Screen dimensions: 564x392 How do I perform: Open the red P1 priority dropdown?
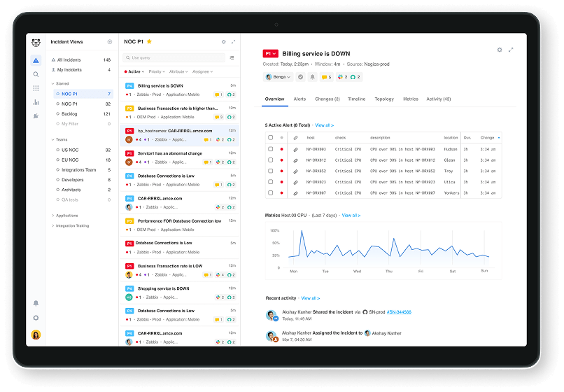click(x=271, y=54)
